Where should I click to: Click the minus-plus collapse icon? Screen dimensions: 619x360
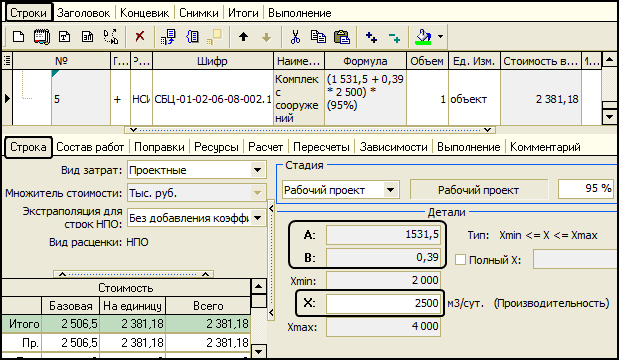[394, 38]
